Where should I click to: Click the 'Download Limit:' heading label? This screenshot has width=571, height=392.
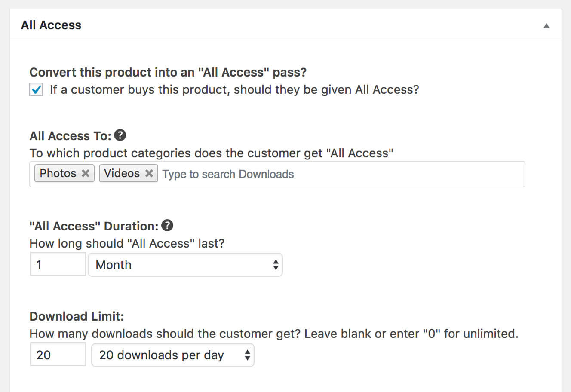click(77, 316)
